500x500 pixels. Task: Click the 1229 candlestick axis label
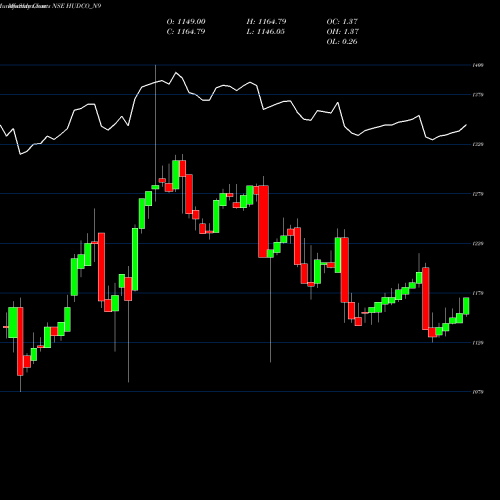(x=478, y=244)
